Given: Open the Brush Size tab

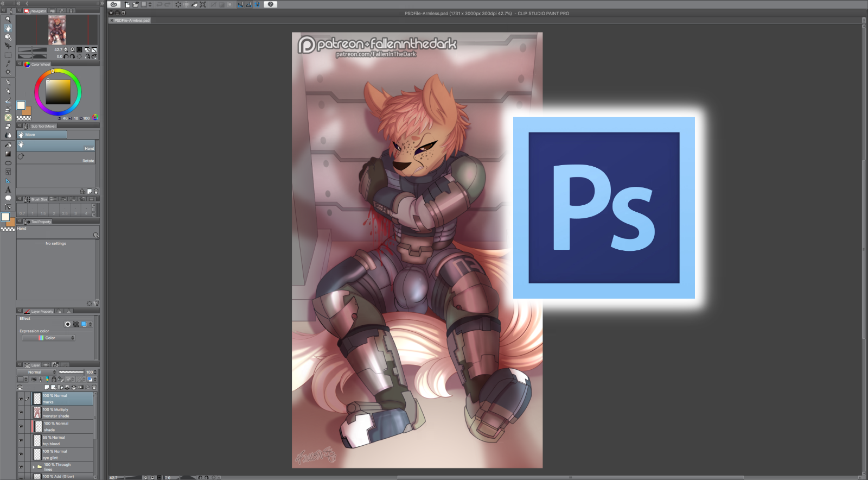Looking at the screenshot, I should pyautogui.click(x=36, y=199).
